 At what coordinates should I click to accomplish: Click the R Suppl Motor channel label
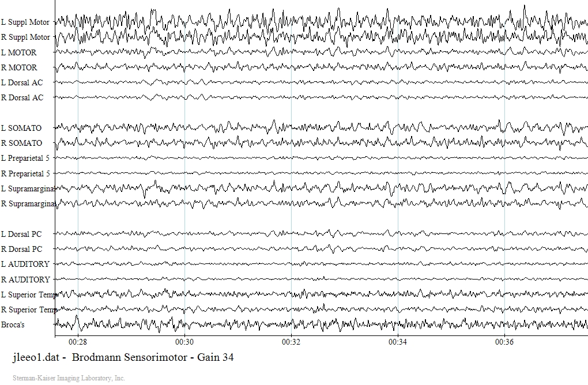(25, 37)
